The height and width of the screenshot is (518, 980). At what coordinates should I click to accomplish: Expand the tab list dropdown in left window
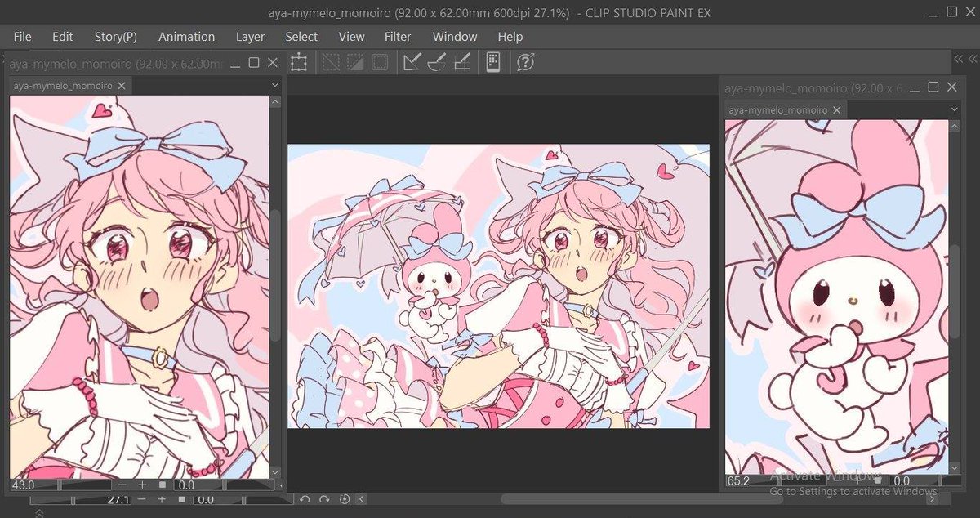pyautogui.click(x=275, y=85)
